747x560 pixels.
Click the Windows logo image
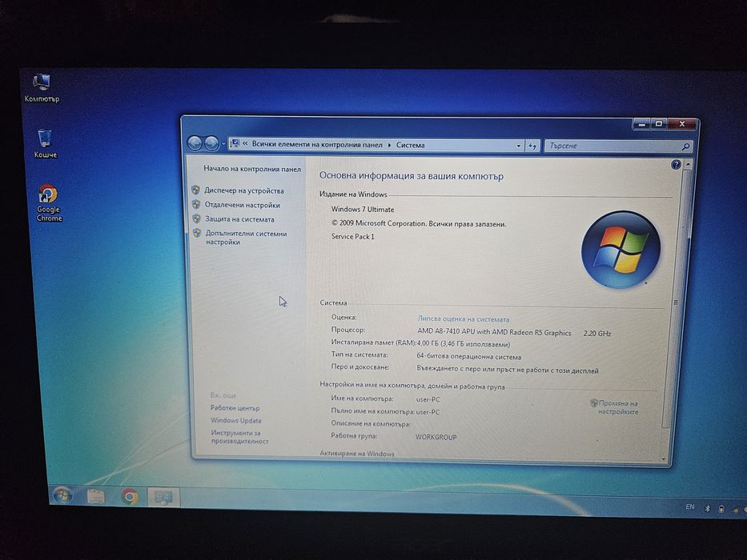coord(620,249)
